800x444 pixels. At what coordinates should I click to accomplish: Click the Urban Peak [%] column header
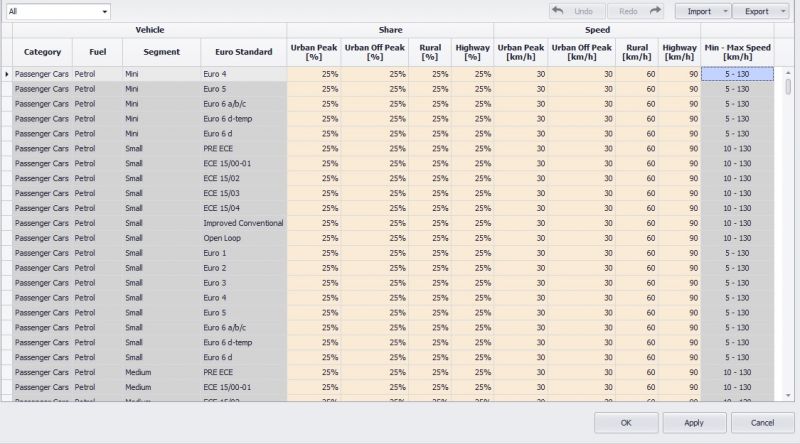click(314, 52)
